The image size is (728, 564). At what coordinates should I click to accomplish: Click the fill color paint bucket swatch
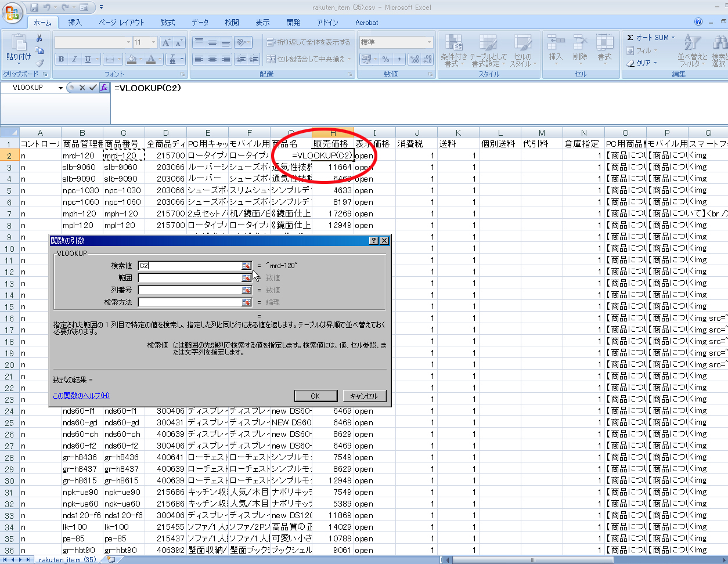pyautogui.click(x=132, y=59)
